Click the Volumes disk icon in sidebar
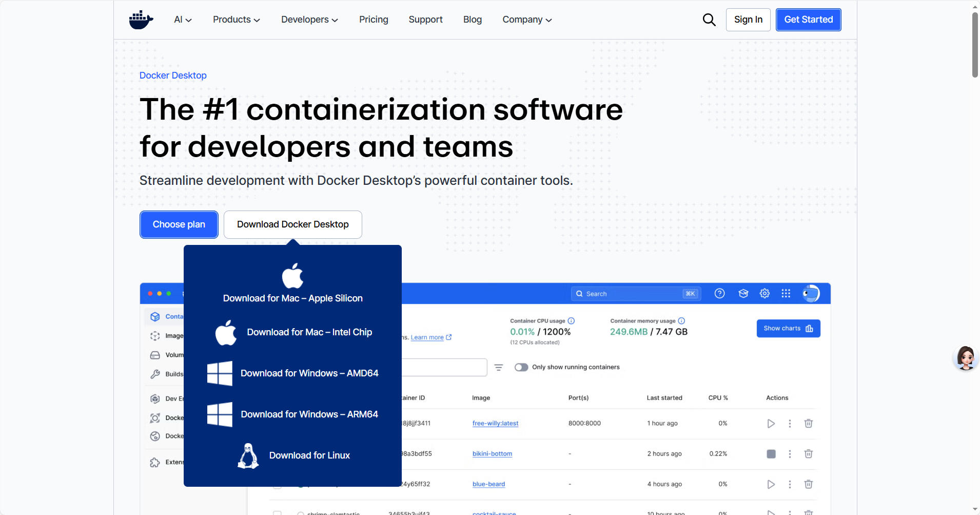The height and width of the screenshot is (515, 980). 155,355
